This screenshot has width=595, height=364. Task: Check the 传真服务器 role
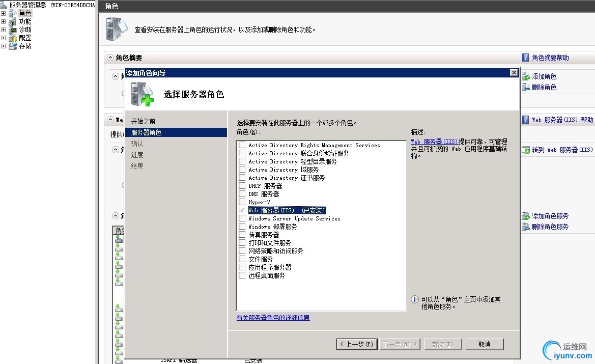point(242,235)
